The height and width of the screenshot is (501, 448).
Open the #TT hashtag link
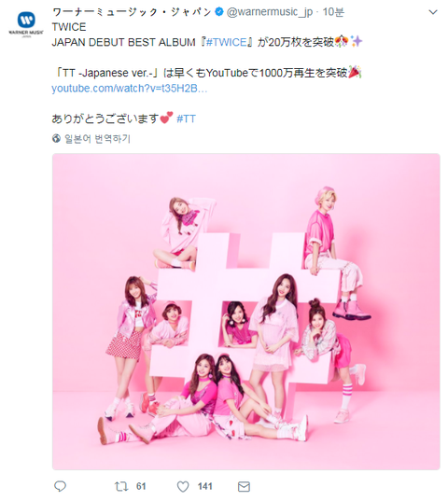tap(186, 118)
